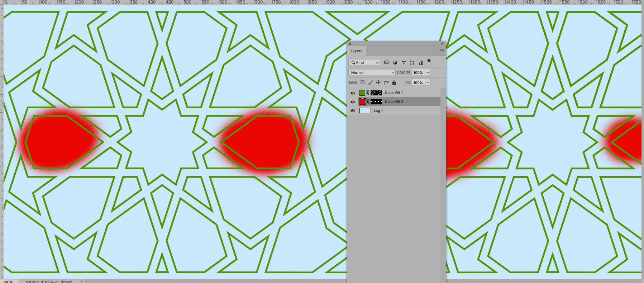Viewport: 644px width, 283px height.
Task: Lock artboard nesting icon
Action: (x=386, y=82)
